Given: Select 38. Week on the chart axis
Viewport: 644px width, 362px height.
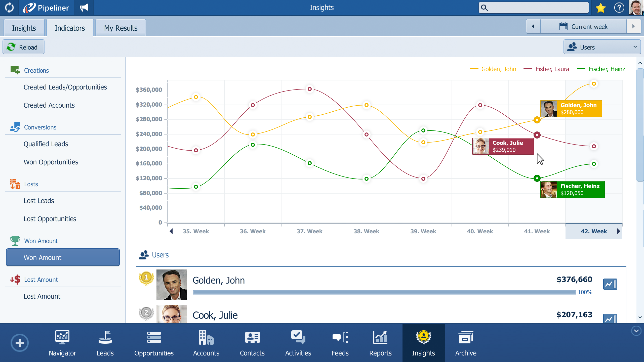Looking at the screenshot, I should 366,231.
